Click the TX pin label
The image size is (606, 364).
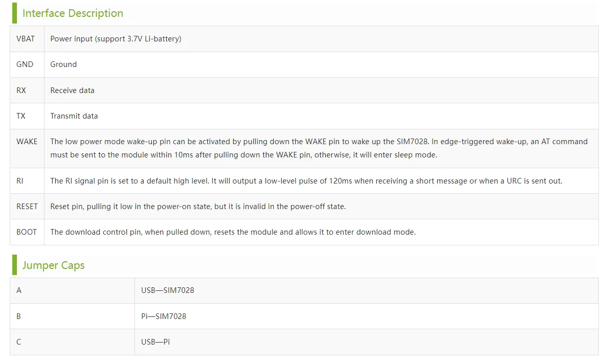click(21, 116)
